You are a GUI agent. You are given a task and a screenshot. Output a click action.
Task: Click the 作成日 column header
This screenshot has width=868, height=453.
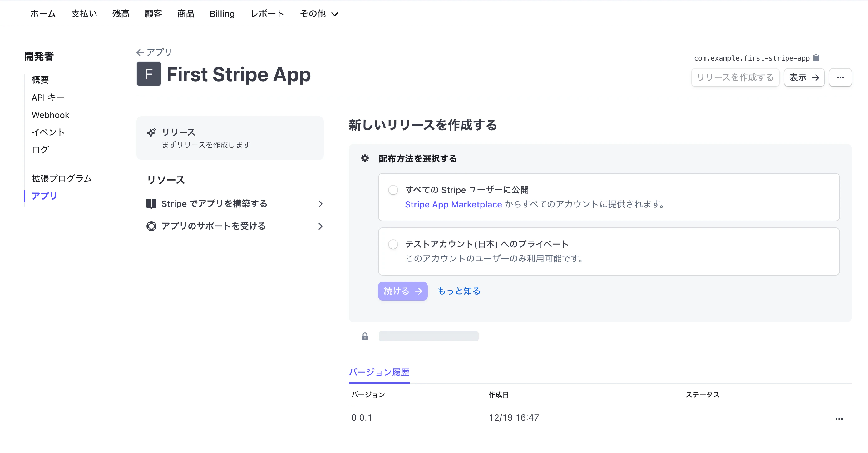[x=499, y=395]
